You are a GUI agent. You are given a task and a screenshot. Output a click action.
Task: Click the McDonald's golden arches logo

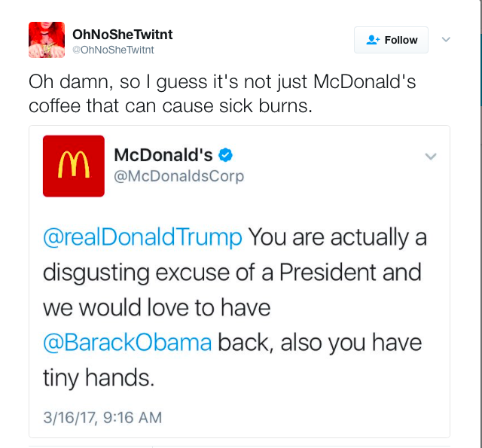click(73, 166)
